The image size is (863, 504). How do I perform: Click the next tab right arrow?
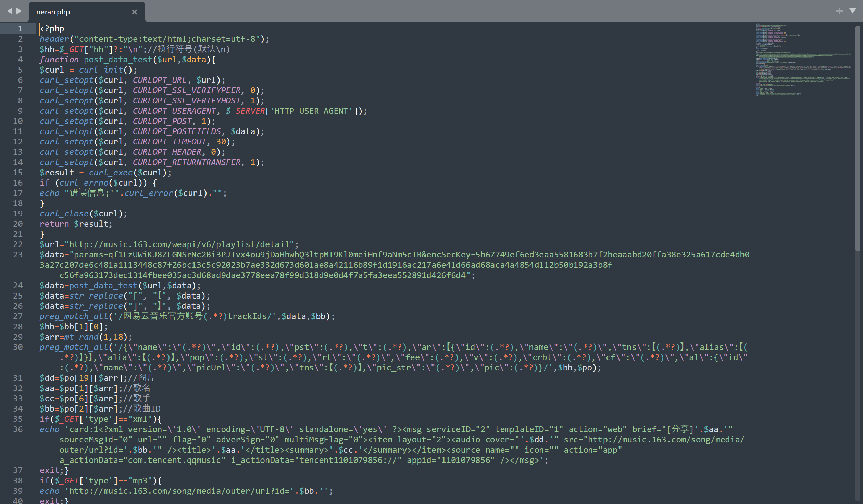pos(19,11)
